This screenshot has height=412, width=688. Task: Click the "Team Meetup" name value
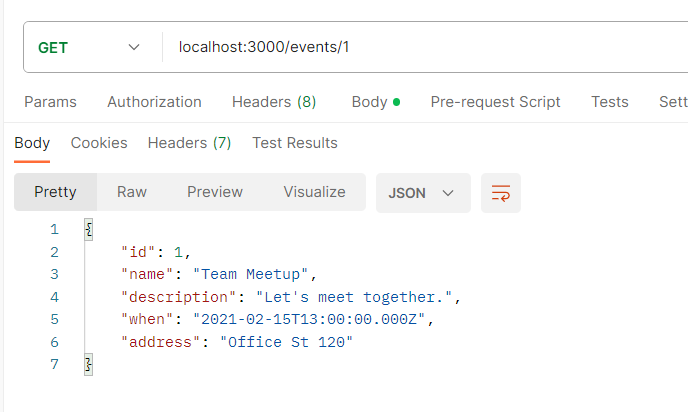coord(255,274)
